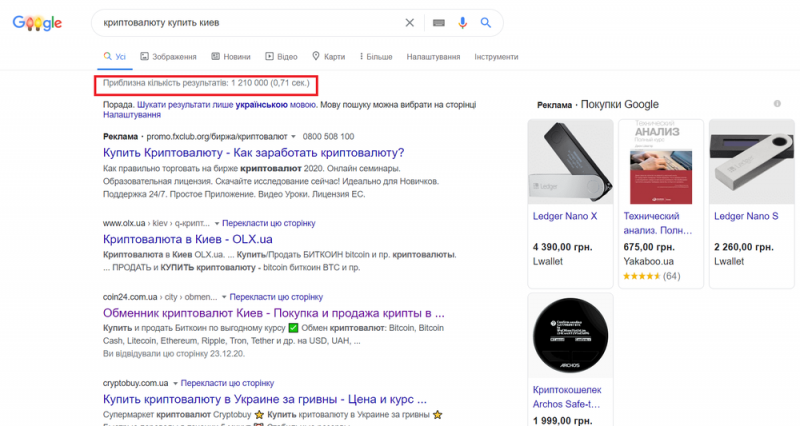Click the info icon beside Покупки Google
The height and width of the screenshot is (426, 800).
coord(776,104)
